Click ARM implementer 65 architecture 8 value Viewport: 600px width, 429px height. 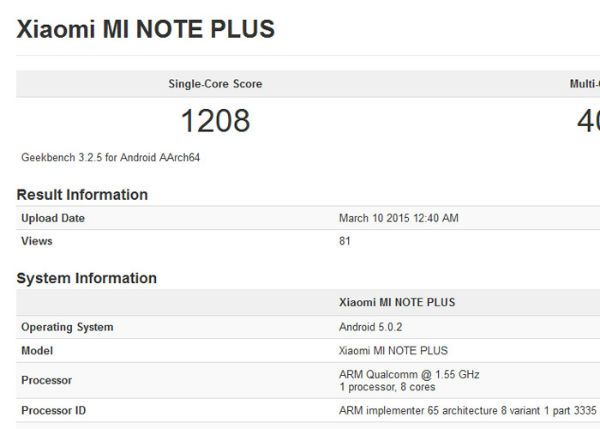[468, 411]
